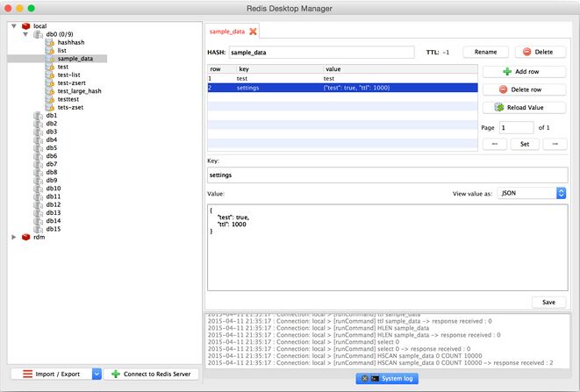
Task: Collapse the db0 database node
Action: click(25, 34)
